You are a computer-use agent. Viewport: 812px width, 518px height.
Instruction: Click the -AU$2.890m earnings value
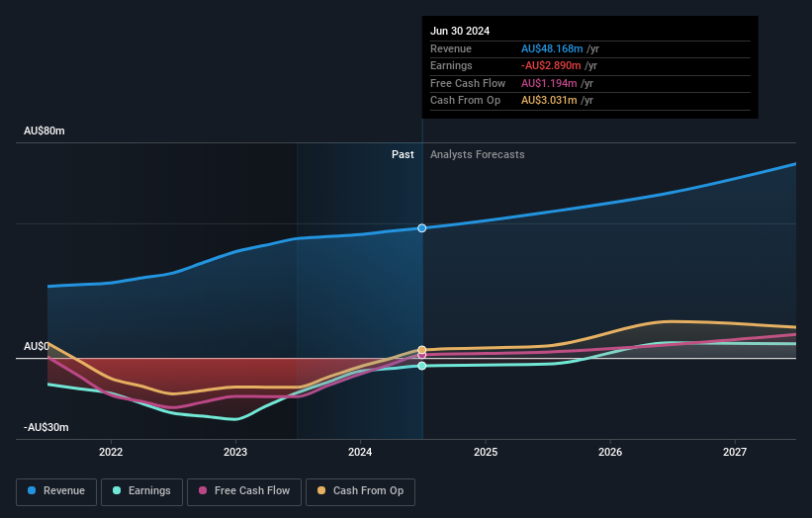(551, 65)
